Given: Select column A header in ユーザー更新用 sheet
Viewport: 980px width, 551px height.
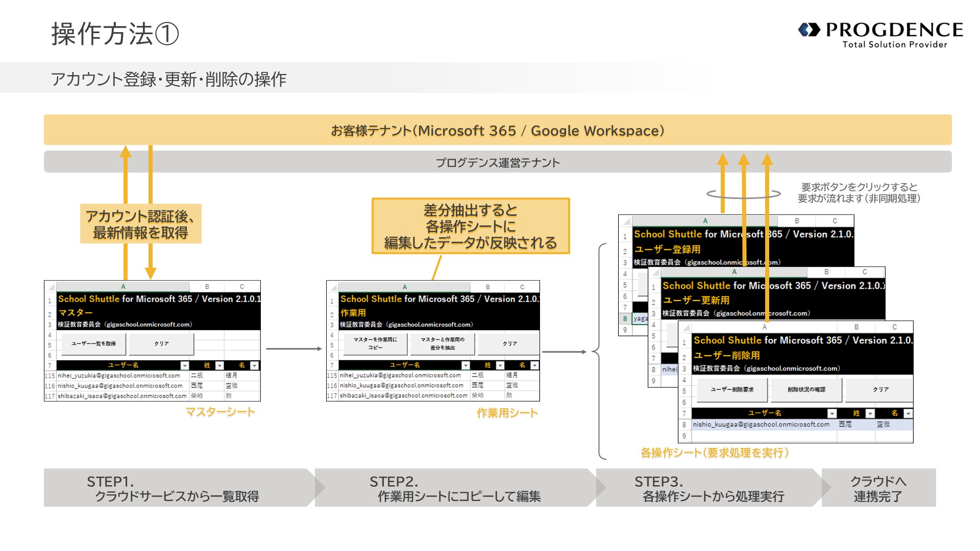Looking at the screenshot, I should [734, 272].
